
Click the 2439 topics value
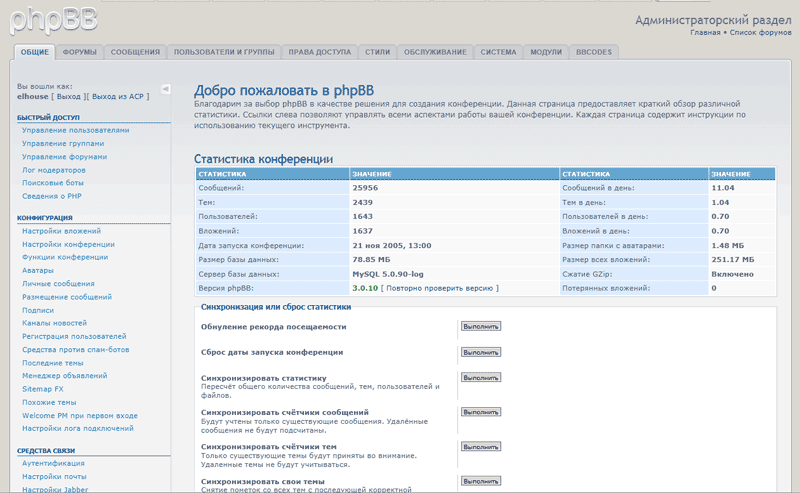(x=362, y=202)
